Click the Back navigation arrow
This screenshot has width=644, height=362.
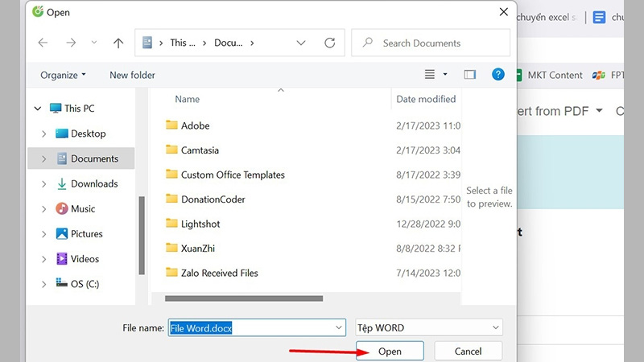pos(43,43)
